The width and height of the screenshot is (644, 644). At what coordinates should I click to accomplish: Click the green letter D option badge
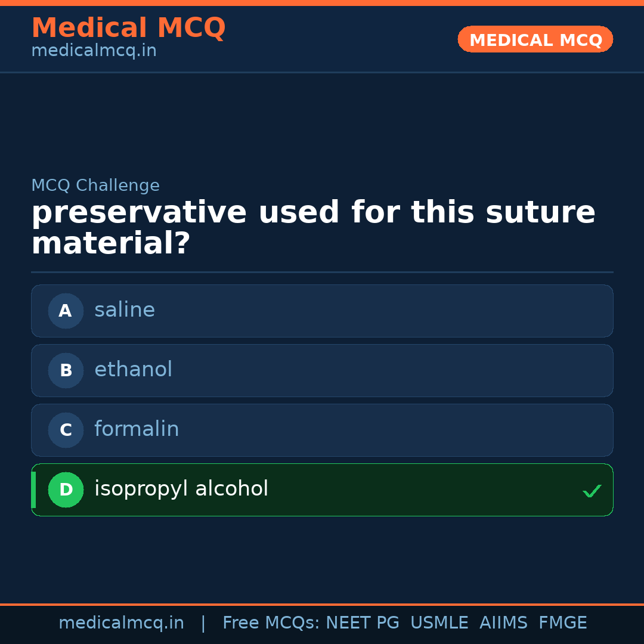click(66, 490)
